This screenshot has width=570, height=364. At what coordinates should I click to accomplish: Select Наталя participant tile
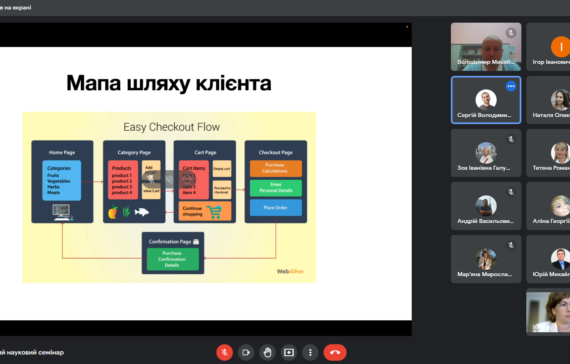coord(548,100)
